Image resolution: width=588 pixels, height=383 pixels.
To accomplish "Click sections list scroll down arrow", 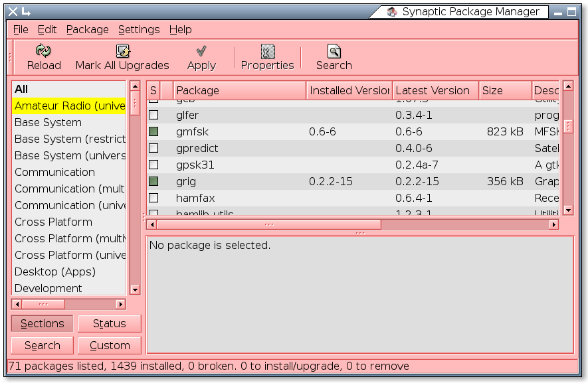I will 135,289.
